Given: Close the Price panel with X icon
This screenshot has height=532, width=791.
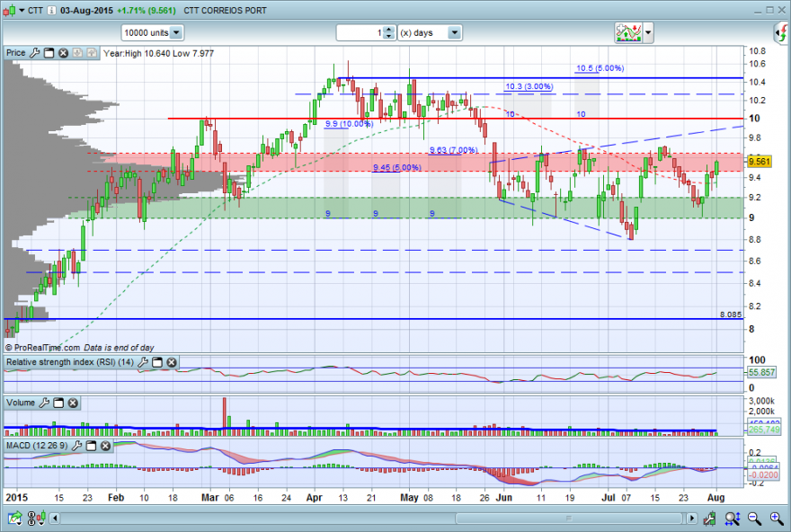Looking at the screenshot, I should tap(63, 52).
